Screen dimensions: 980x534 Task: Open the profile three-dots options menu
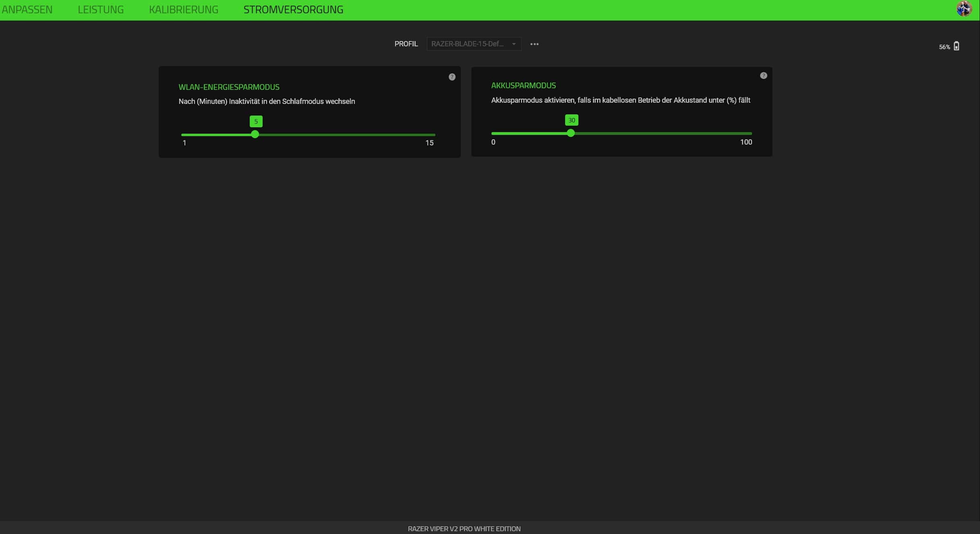(534, 44)
